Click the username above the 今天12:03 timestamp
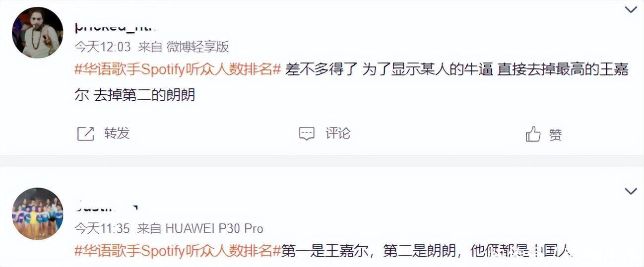This screenshot has width=644, height=267. 116,27
